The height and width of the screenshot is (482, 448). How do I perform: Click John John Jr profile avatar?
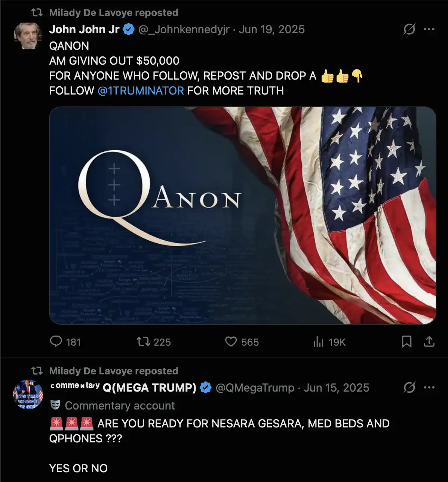pos(27,36)
